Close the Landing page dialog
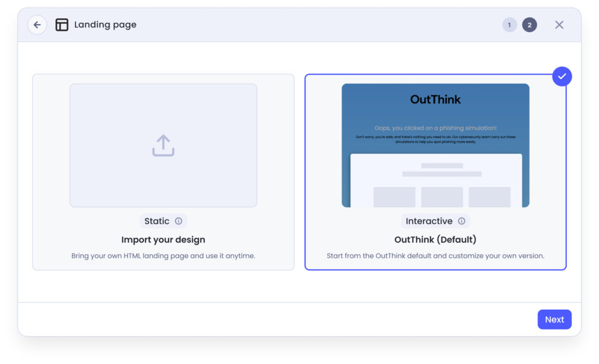This screenshot has width=599, height=364. tap(559, 25)
